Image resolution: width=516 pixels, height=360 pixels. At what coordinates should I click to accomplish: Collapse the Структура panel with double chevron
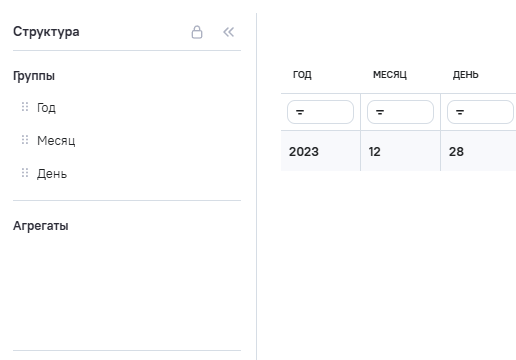[x=229, y=32]
